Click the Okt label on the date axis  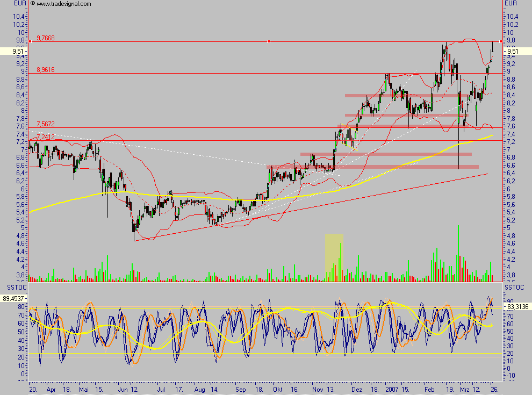(x=278, y=390)
